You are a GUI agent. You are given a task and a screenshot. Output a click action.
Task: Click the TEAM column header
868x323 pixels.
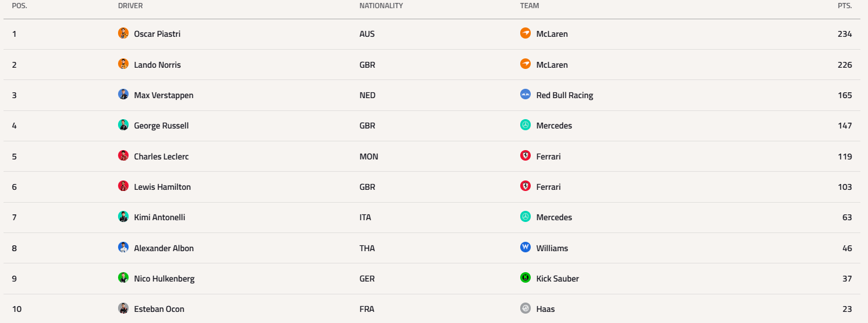pos(530,6)
